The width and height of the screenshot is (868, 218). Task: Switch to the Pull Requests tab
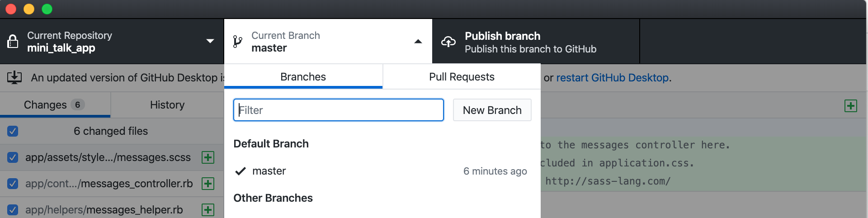tap(461, 77)
